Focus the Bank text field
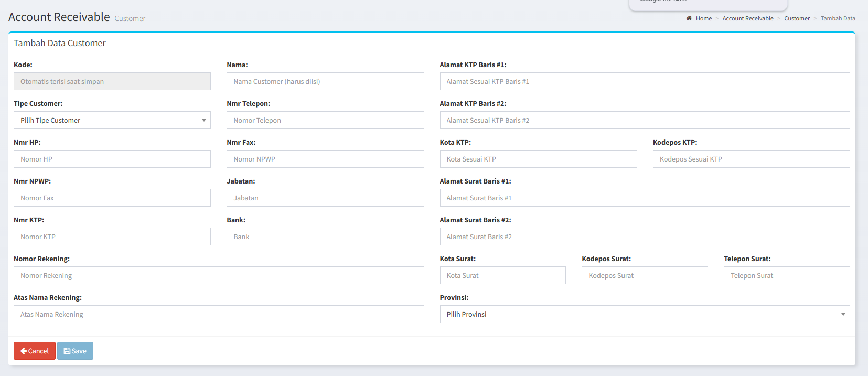 (x=325, y=237)
